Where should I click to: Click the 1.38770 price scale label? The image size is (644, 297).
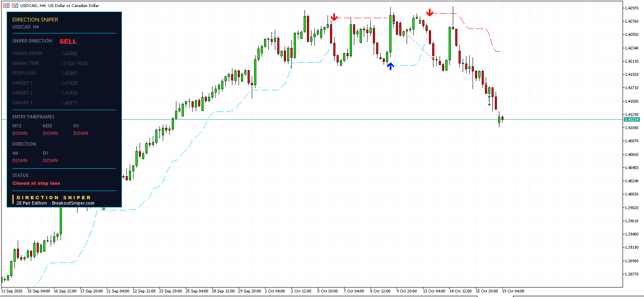pyautogui.click(x=632, y=274)
